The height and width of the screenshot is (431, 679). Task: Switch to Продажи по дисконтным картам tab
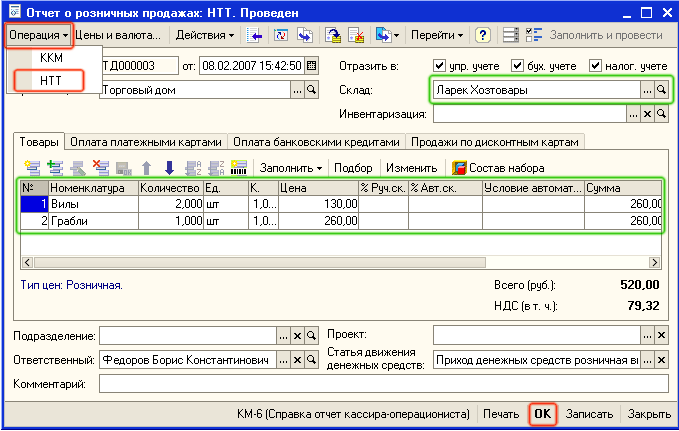click(x=495, y=142)
